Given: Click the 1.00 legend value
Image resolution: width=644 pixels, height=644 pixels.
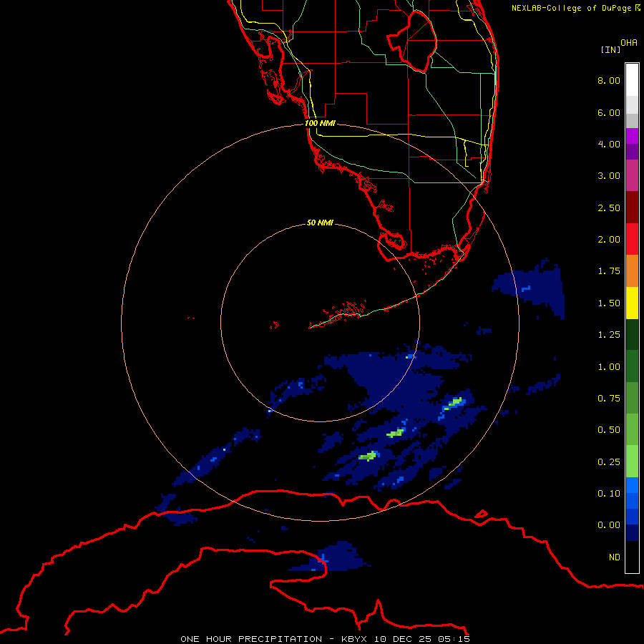Looking at the screenshot, I should click(609, 367).
